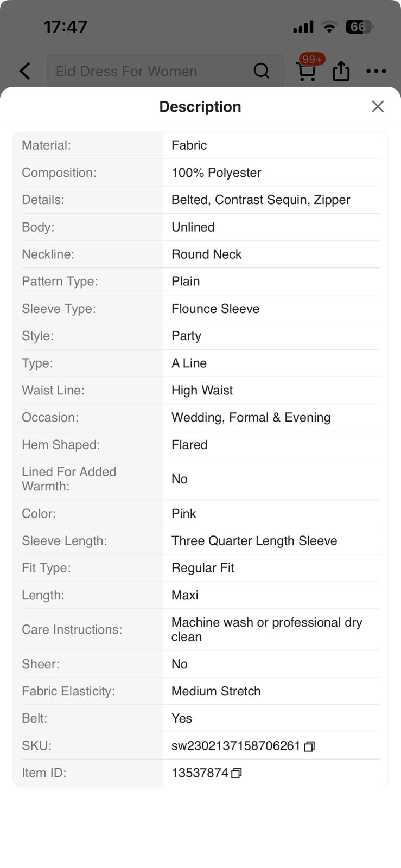Tap the 99+ cart badge

[312, 59]
